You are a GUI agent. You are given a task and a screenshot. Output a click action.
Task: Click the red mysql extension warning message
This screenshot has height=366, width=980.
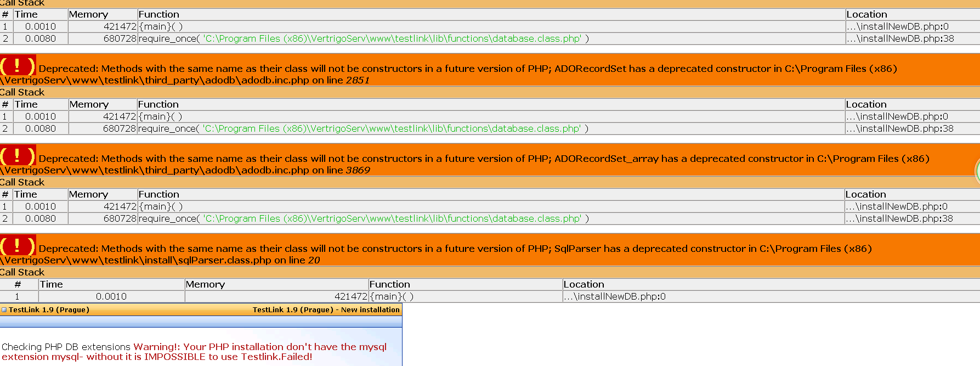click(195, 352)
